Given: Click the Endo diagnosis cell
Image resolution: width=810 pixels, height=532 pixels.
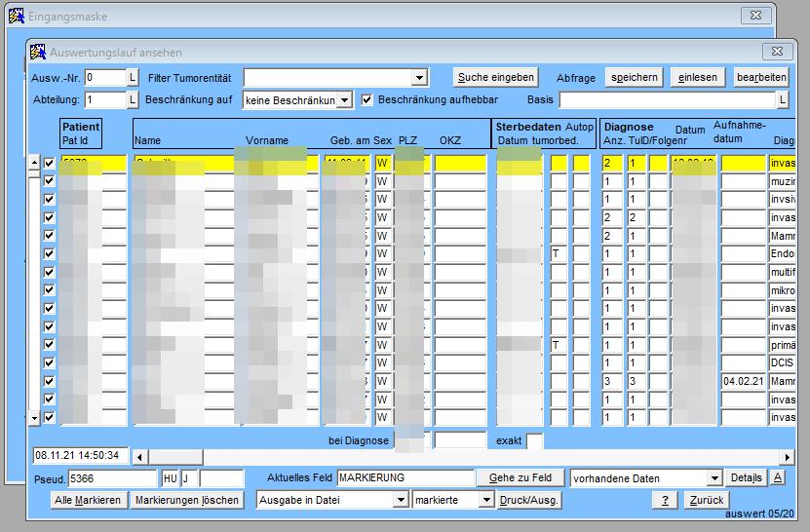Looking at the screenshot, I should click(x=782, y=253).
